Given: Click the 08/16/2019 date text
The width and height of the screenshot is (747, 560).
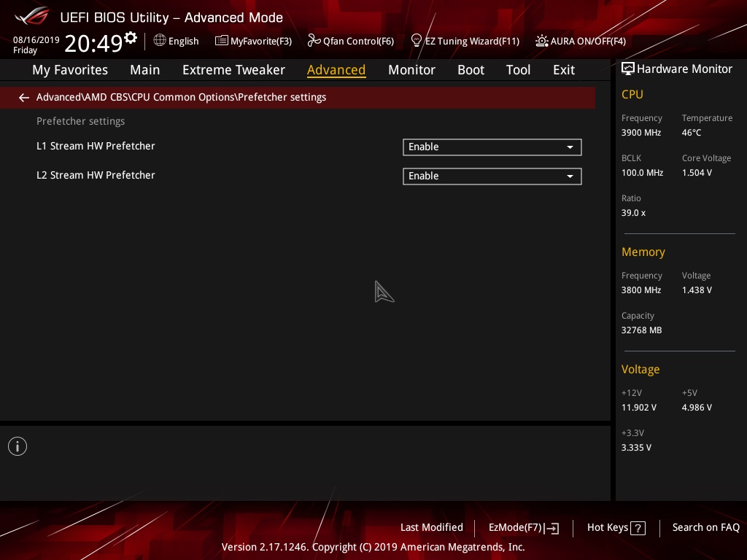Looking at the screenshot, I should (36, 40).
